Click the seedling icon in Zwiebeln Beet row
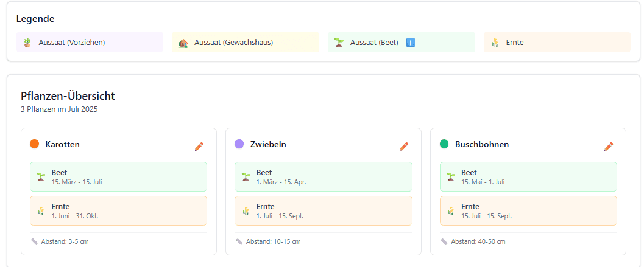Screen dimensions: 644x267 [x=246, y=177]
